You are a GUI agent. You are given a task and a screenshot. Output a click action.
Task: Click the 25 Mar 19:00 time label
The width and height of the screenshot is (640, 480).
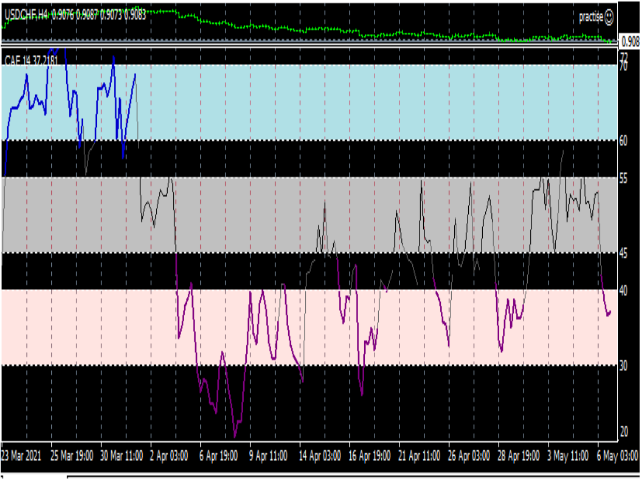pos(71,456)
